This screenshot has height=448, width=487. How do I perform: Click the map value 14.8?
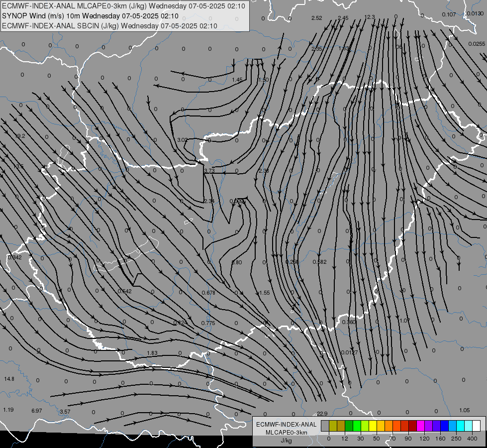(x=9, y=379)
